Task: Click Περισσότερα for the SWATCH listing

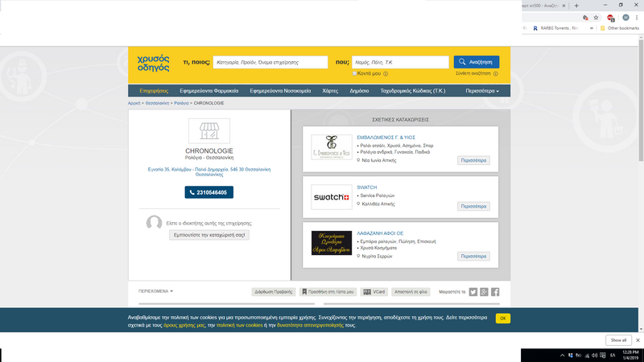Action: 473,207
